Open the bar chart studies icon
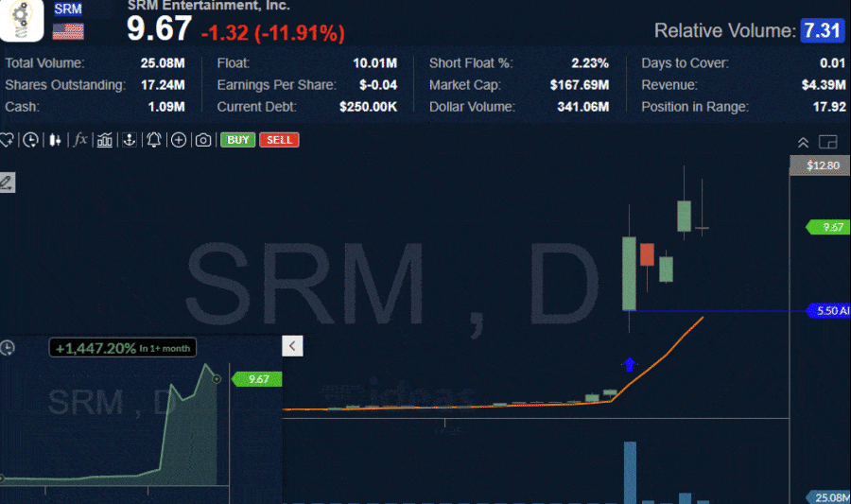 pos(105,141)
